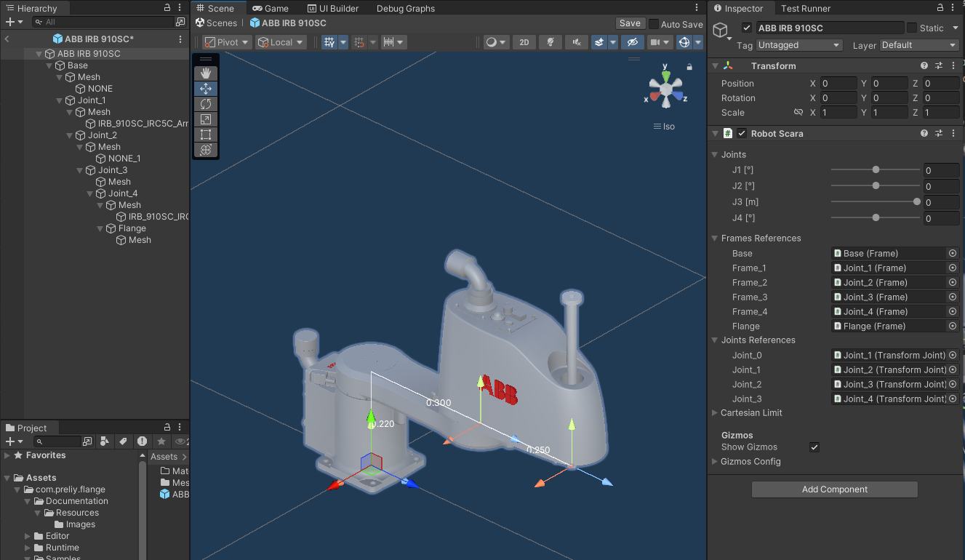
Task: Toggle 2D view mode
Action: 524,42
